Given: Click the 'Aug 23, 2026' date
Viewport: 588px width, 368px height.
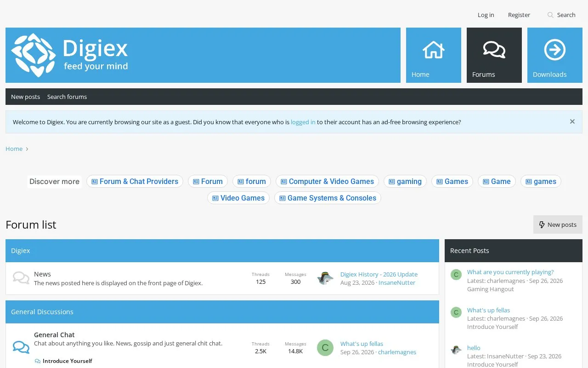Looking at the screenshot, I should (357, 282).
